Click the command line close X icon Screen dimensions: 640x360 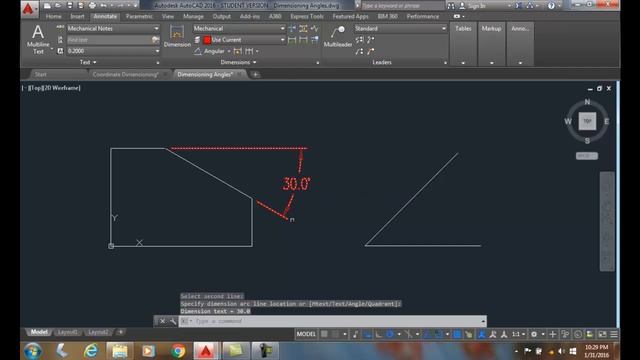(x=162, y=321)
